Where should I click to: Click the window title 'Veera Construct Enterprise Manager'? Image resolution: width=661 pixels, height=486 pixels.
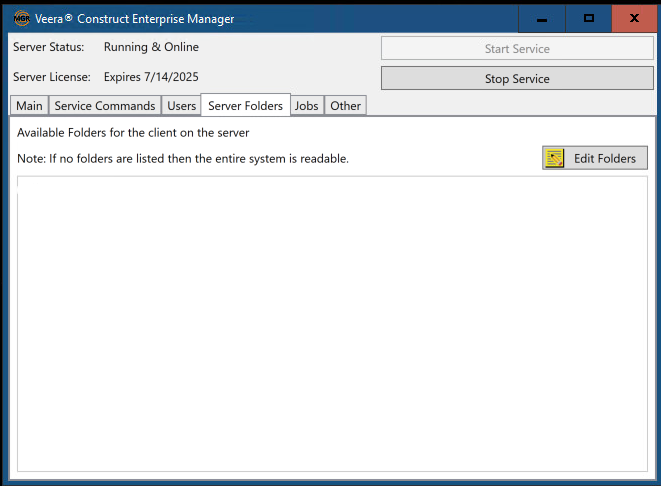click(134, 19)
